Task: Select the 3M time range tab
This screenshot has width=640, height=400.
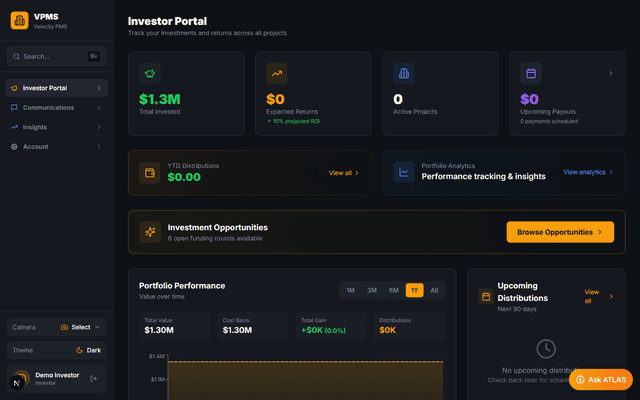Action: pyautogui.click(x=371, y=290)
